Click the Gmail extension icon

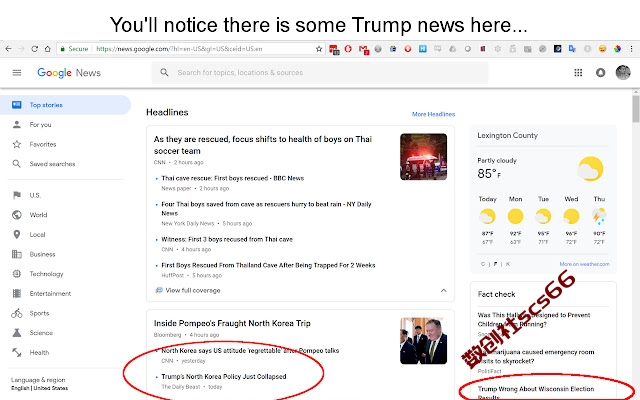pos(363,49)
